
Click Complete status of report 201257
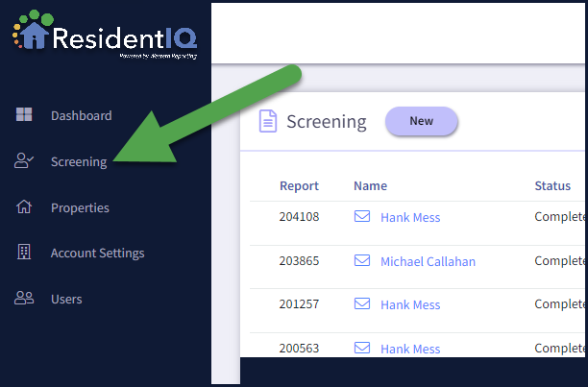tap(559, 303)
